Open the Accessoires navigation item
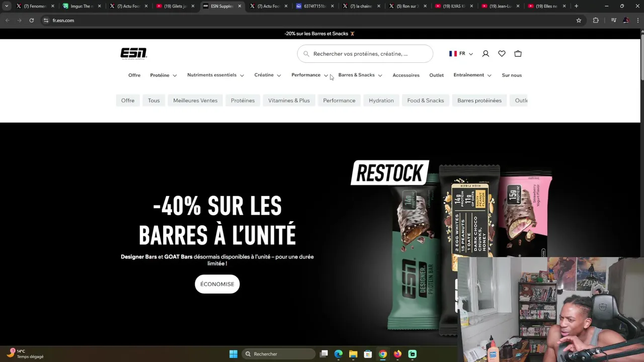The width and height of the screenshot is (644, 362). (x=406, y=75)
